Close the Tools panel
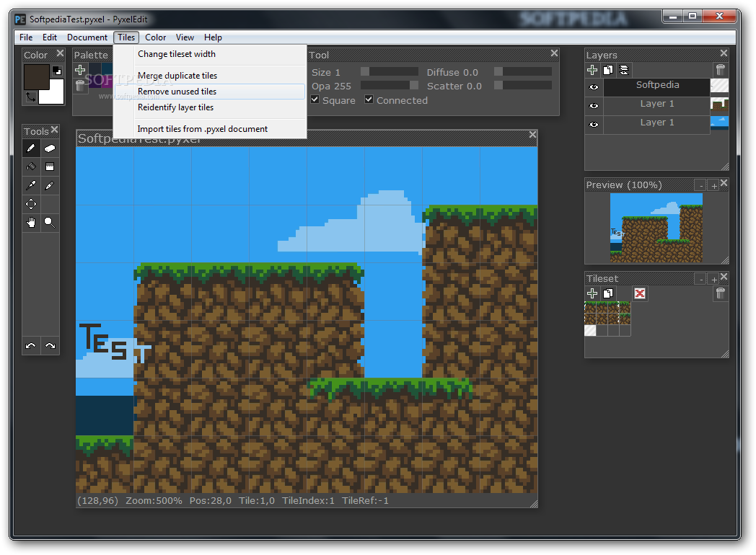 click(55, 130)
